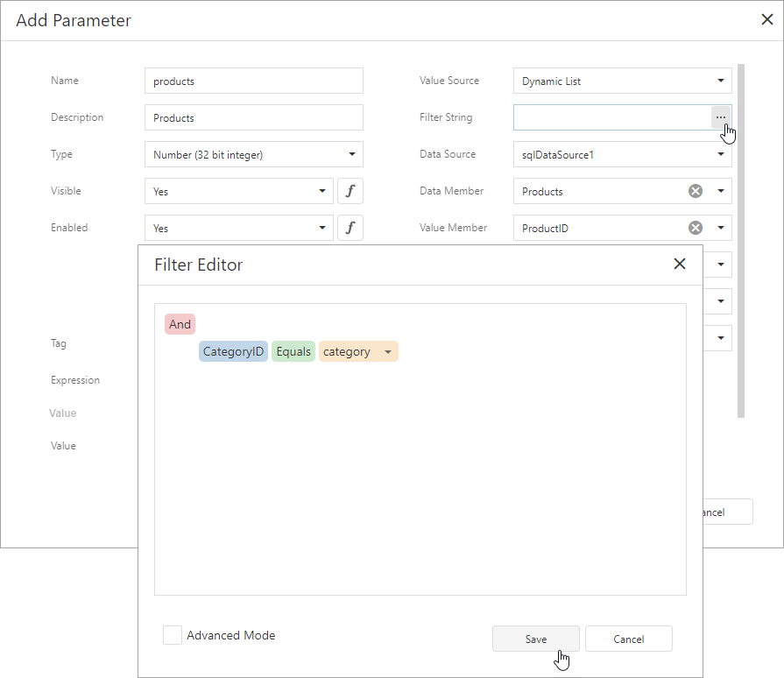
Task: Open the expression editor for Enabled
Action: [350, 228]
